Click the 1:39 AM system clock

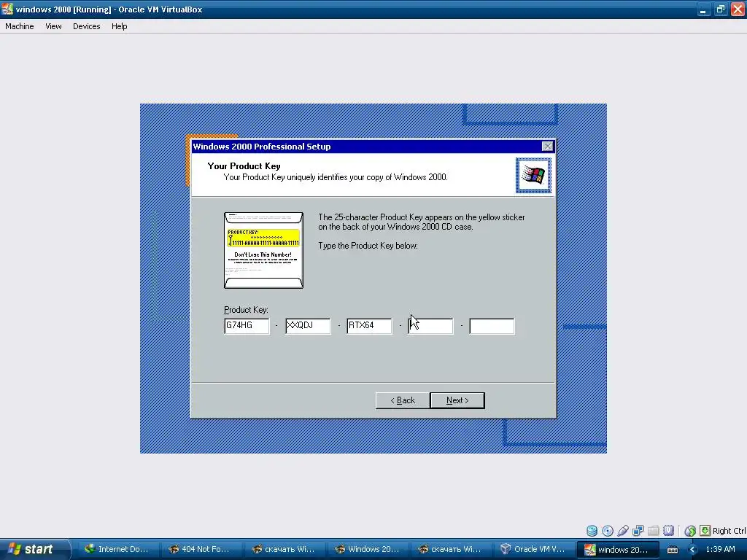coord(720,549)
